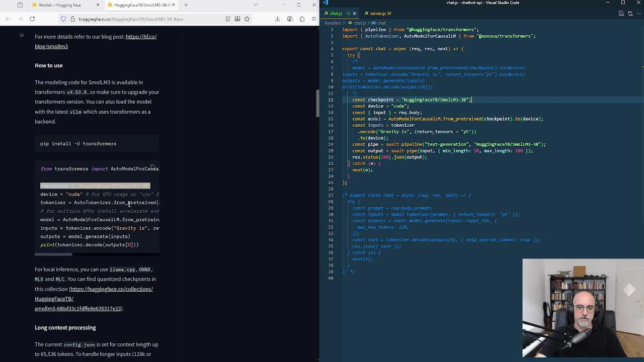Click the VS Code logo icon

point(325,3)
